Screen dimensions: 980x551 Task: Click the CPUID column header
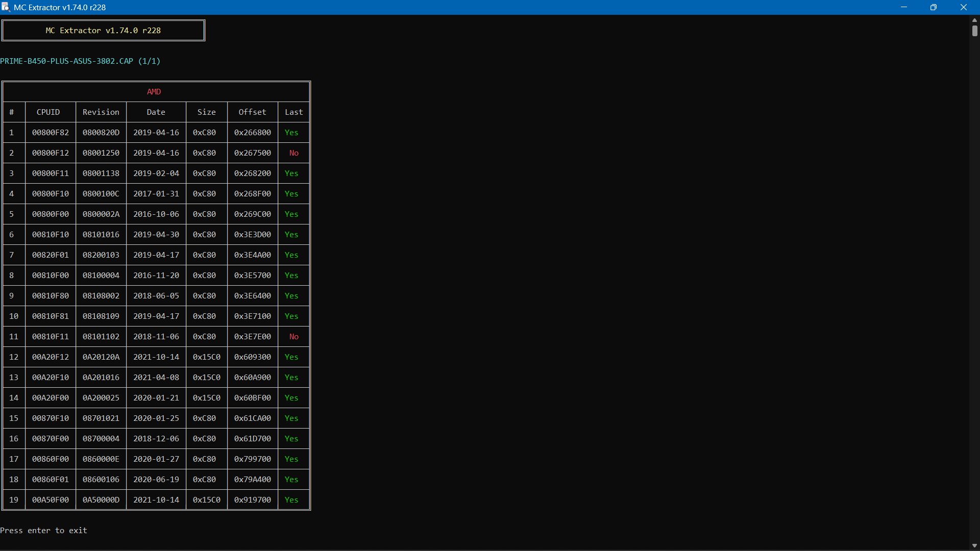point(48,112)
